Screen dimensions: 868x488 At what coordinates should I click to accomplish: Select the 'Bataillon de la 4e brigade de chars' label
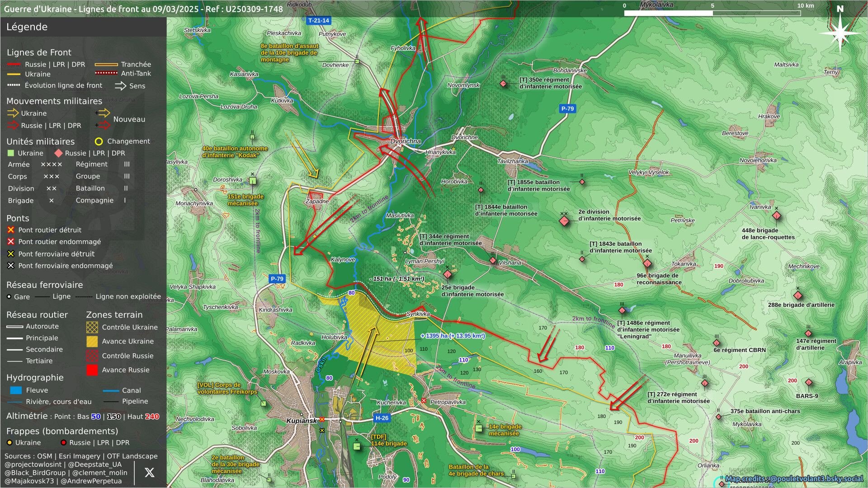click(x=476, y=470)
